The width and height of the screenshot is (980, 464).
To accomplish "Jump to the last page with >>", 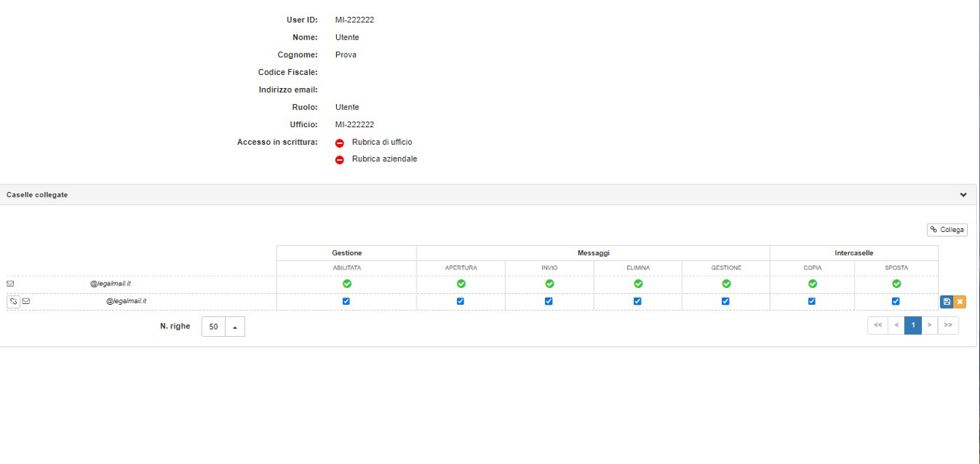I will [x=948, y=325].
